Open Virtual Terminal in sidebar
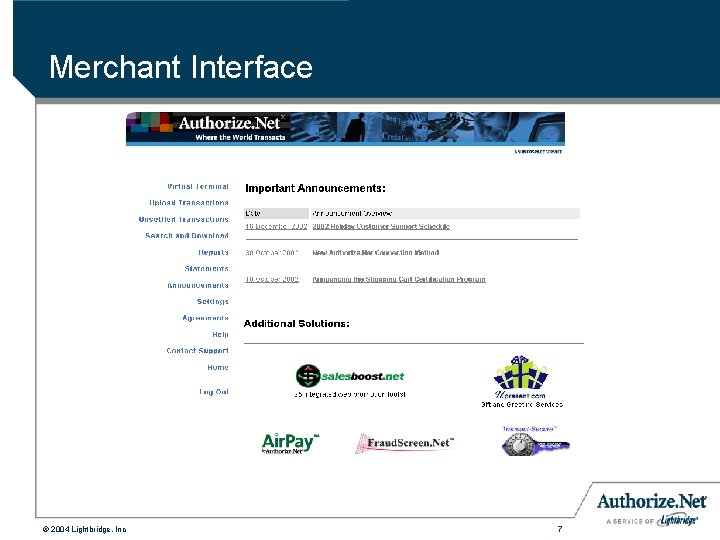 tap(198, 186)
